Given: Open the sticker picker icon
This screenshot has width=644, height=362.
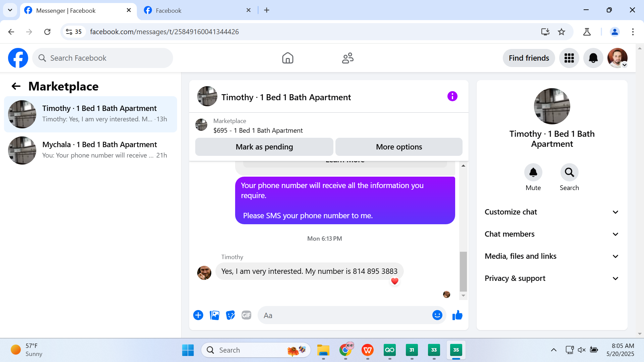Looking at the screenshot, I should pos(230,315).
